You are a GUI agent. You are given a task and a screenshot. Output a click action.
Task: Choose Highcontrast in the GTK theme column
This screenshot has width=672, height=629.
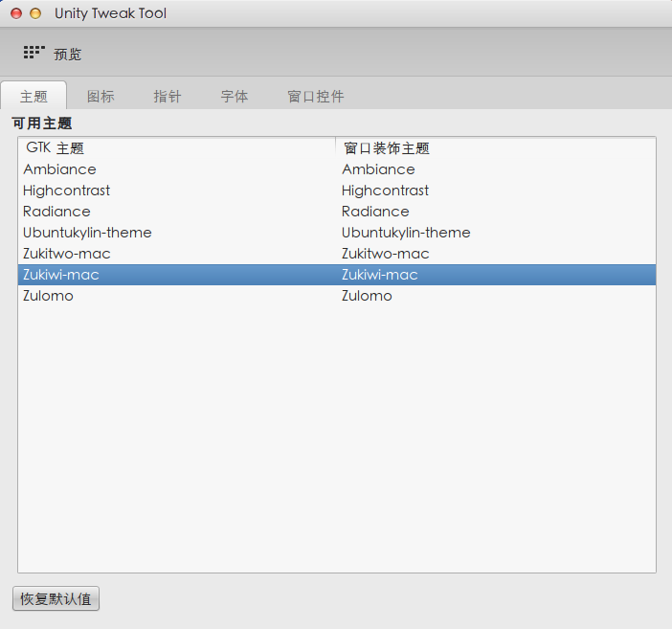click(x=67, y=191)
